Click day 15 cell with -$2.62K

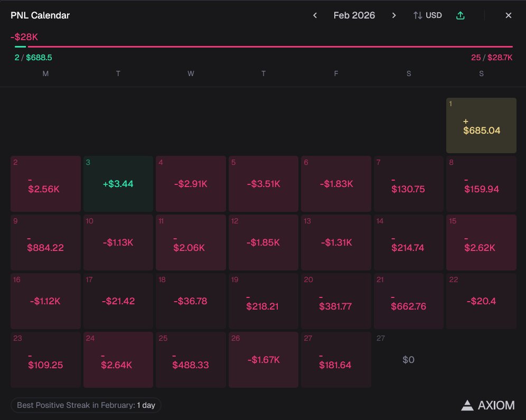(x=481, y=242)
